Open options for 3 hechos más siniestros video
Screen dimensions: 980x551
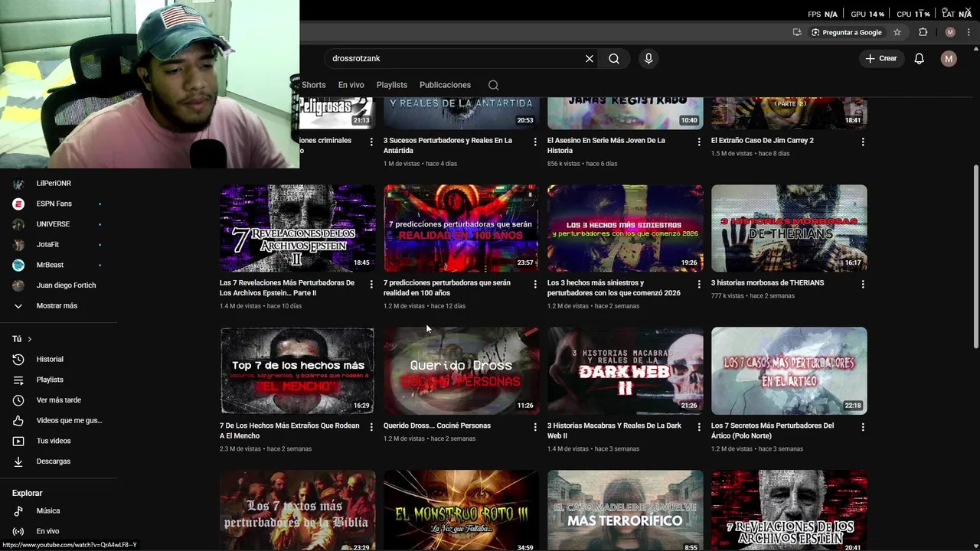[x=699, y=284]
